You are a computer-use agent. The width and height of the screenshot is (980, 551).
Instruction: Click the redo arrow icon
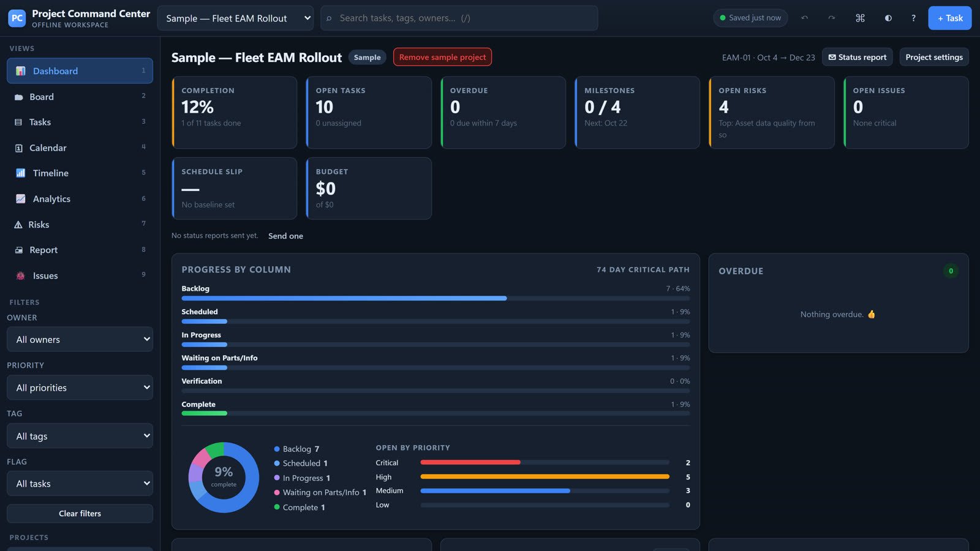[831, 18]
